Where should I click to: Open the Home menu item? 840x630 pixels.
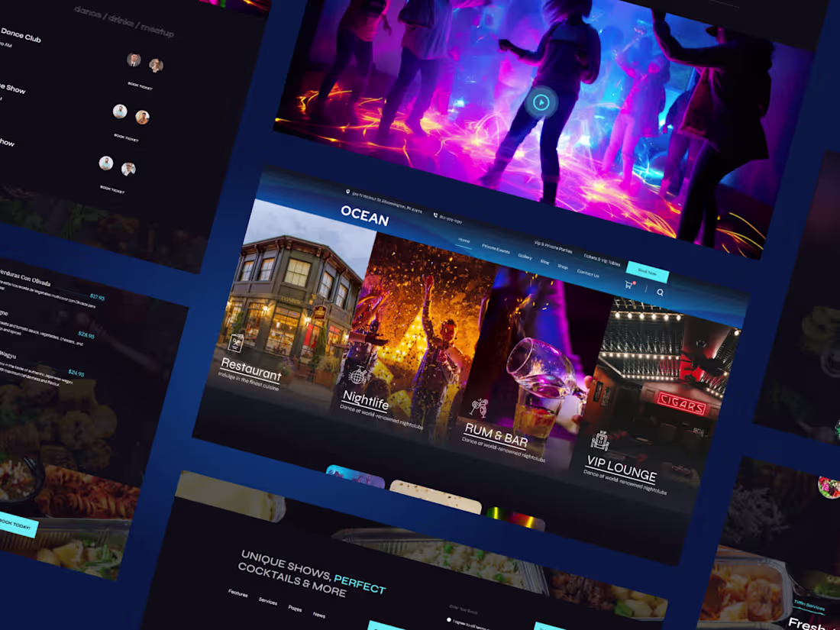click(464, 241)
